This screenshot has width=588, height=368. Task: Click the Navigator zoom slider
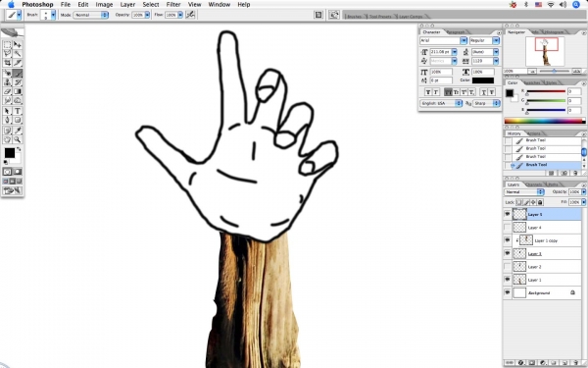(555, 71)
